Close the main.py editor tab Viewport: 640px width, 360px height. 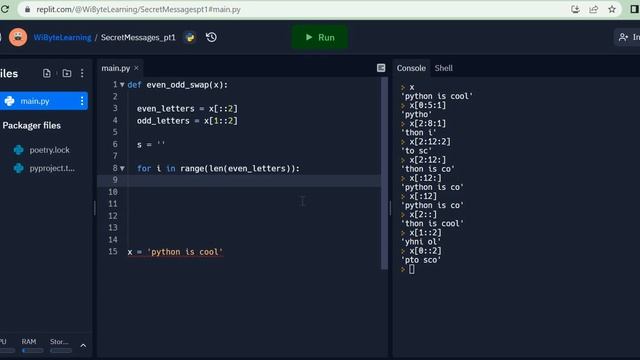[136, 68]
